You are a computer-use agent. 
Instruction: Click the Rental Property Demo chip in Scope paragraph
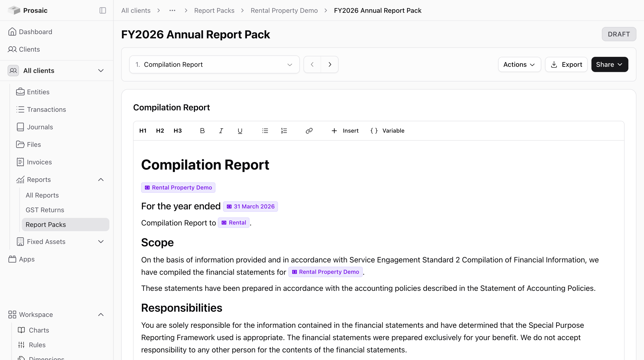point(326,272)
